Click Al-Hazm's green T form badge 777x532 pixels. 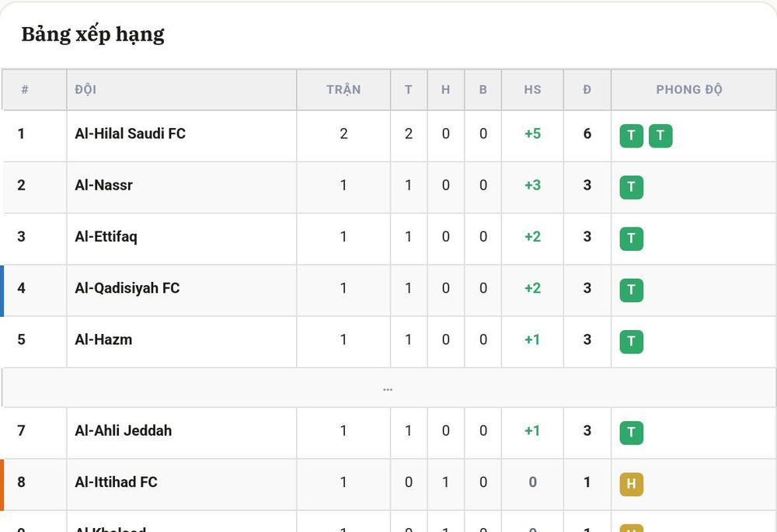(631, 342)
